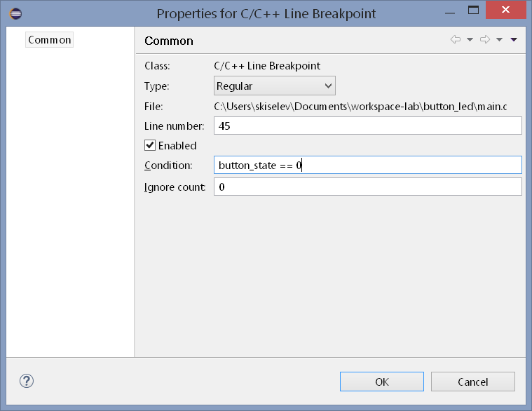
Task: Open the view menu triangle in the header
Action: click(514, 40)
